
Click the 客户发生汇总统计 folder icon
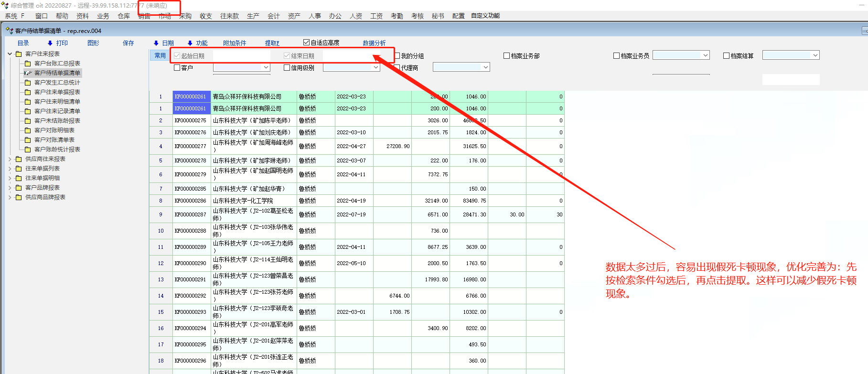[x=28, y=83]
